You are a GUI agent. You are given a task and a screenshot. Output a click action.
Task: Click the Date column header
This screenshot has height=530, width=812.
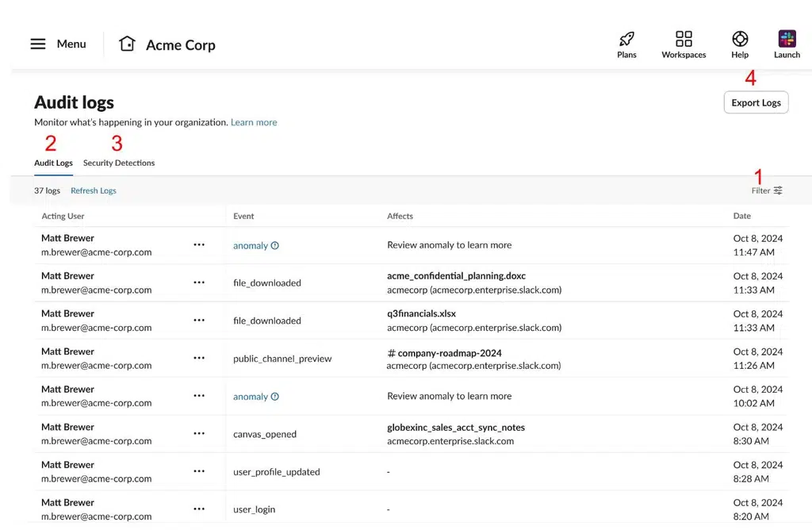click(x=741, y=216)
